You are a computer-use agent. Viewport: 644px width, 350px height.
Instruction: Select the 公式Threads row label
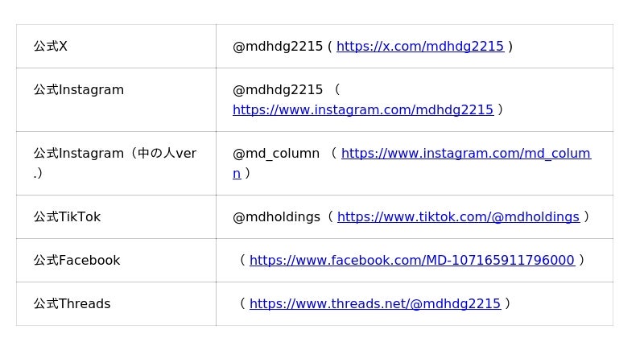click(x=72, y=304)
